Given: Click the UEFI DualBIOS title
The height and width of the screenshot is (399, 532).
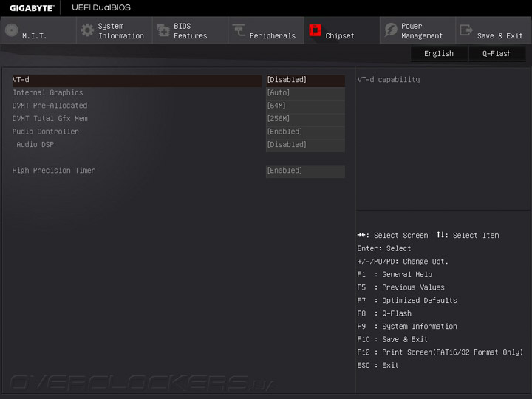Looking at the screenshot, I should [101, 7].
